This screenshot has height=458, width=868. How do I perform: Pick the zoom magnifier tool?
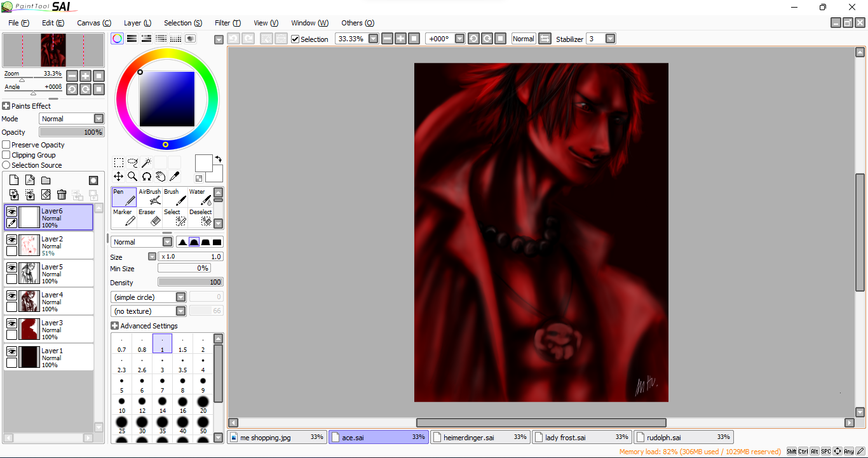pos(133,177)
